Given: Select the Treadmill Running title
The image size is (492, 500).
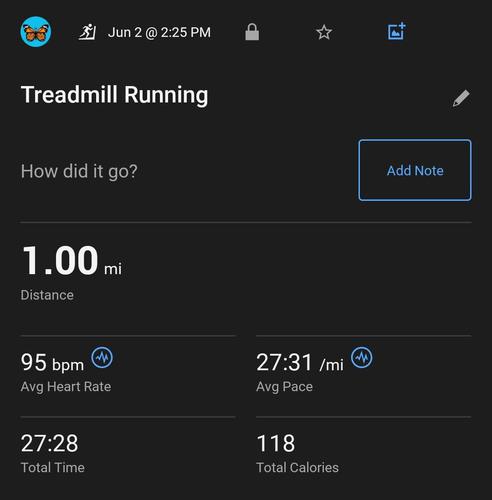Looking at the screenshot, I should pyautogui.click(x=114, y=95).
